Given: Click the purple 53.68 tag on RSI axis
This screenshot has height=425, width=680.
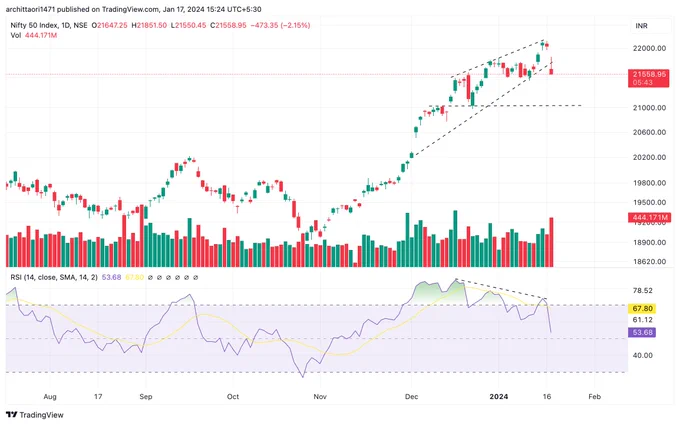Looking at the screenshot, I should tap(642, 333).
